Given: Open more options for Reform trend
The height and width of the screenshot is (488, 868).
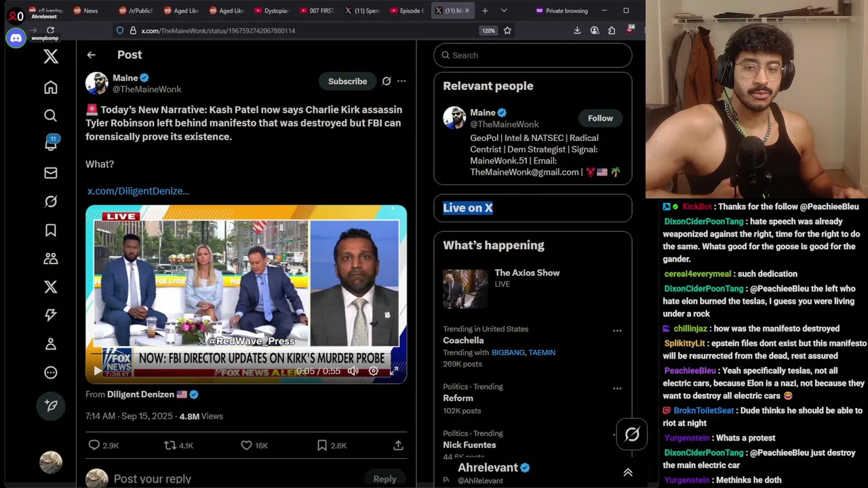Looking at the screenshot, I should click(x=617, y=388).
